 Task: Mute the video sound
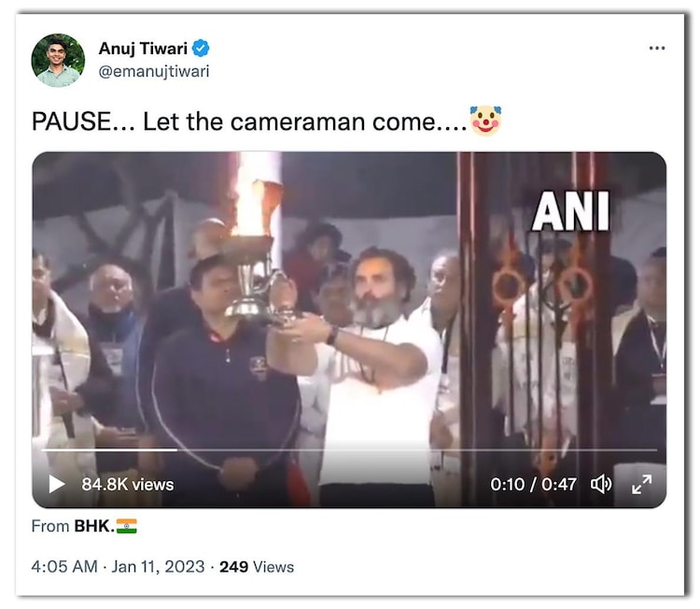601,484
